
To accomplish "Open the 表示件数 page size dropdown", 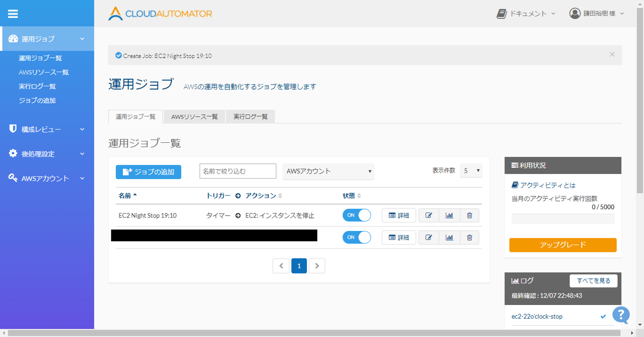I will pyautogui.click(x=471, y=171).
